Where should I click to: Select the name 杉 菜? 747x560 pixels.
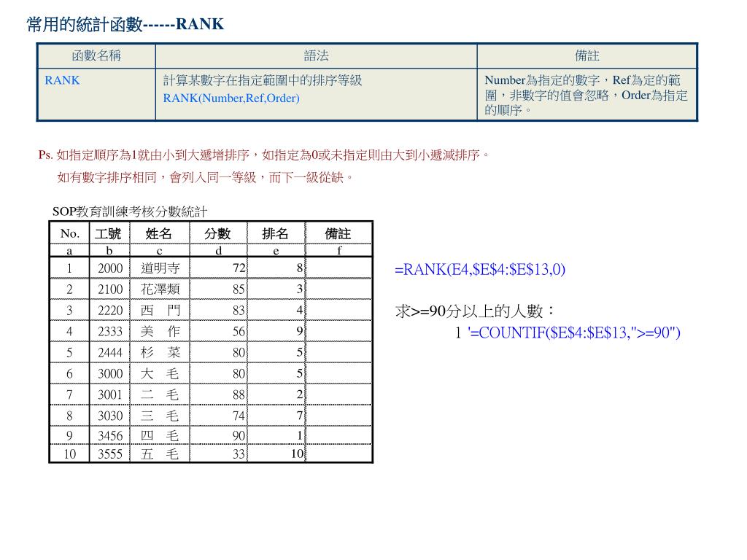pos(160,352)
